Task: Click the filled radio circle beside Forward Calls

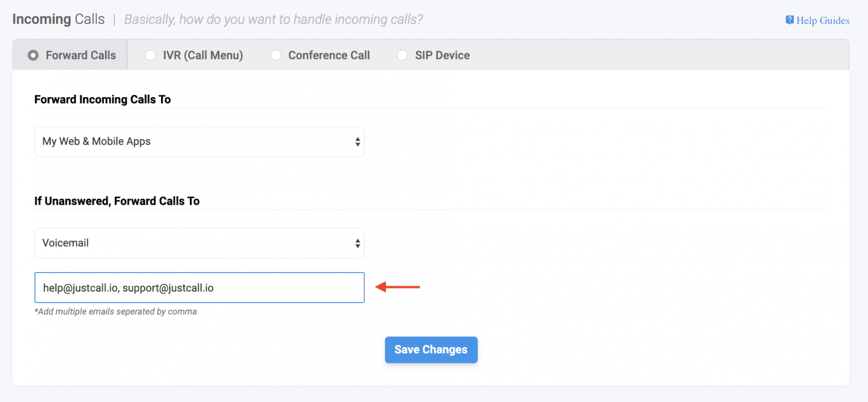Action: click(x=33, y=55)
